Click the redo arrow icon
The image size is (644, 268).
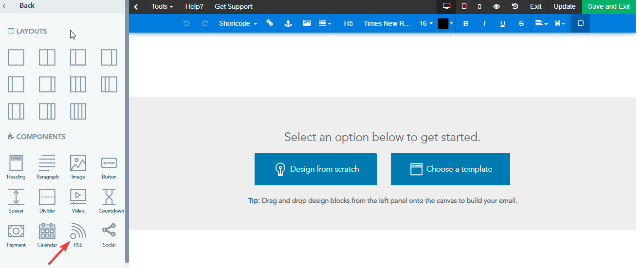click(205, 23)
